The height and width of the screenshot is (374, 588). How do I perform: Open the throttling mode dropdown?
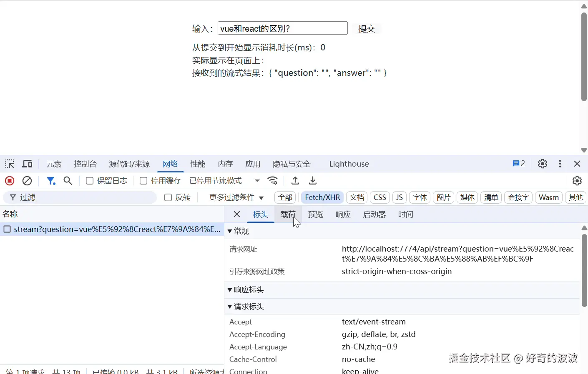coord(225,181)
